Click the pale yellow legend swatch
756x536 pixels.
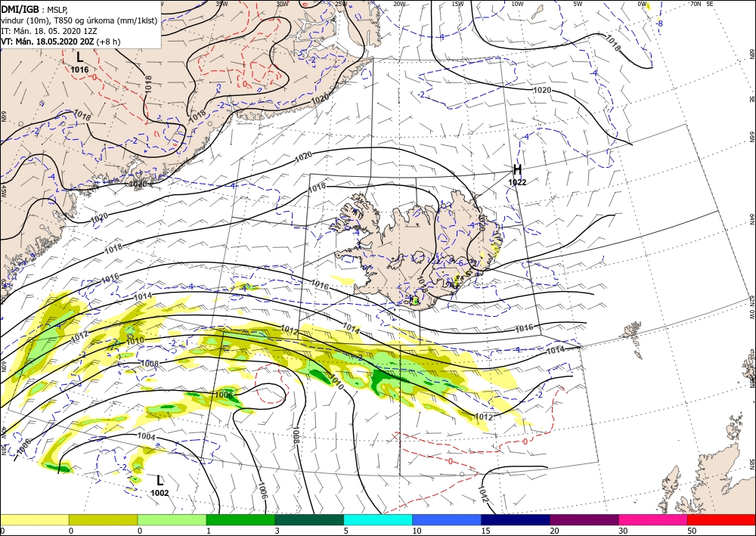point(34,519)
